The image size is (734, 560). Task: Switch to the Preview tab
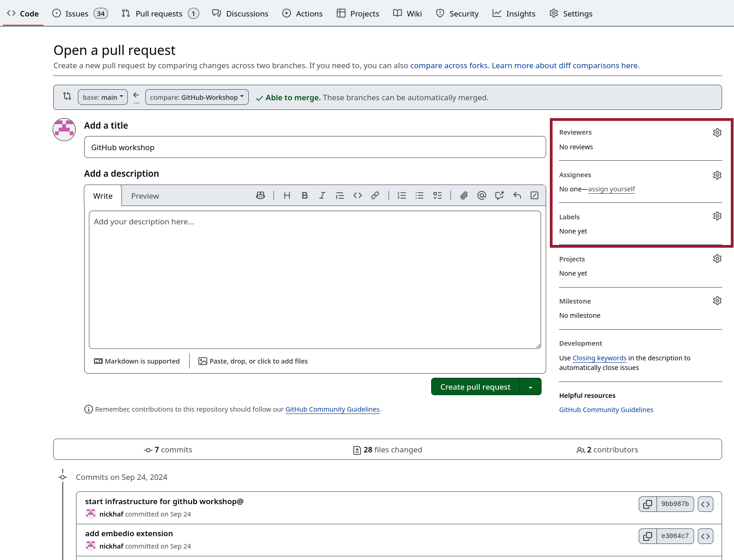click(145, 196)
